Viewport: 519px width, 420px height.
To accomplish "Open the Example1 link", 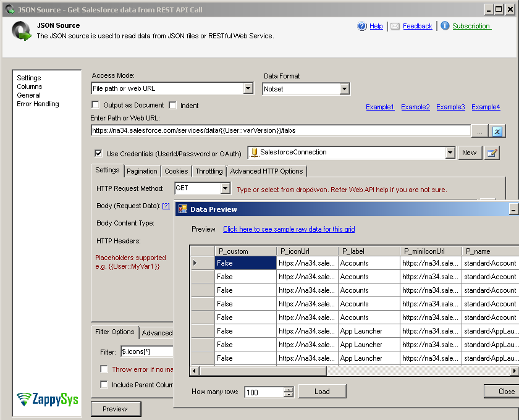I will pyautogui.click(x=380, y=107).
